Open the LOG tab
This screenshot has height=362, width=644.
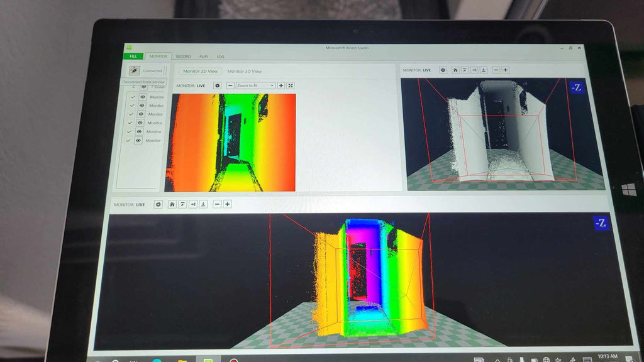[x=221, y=57]
